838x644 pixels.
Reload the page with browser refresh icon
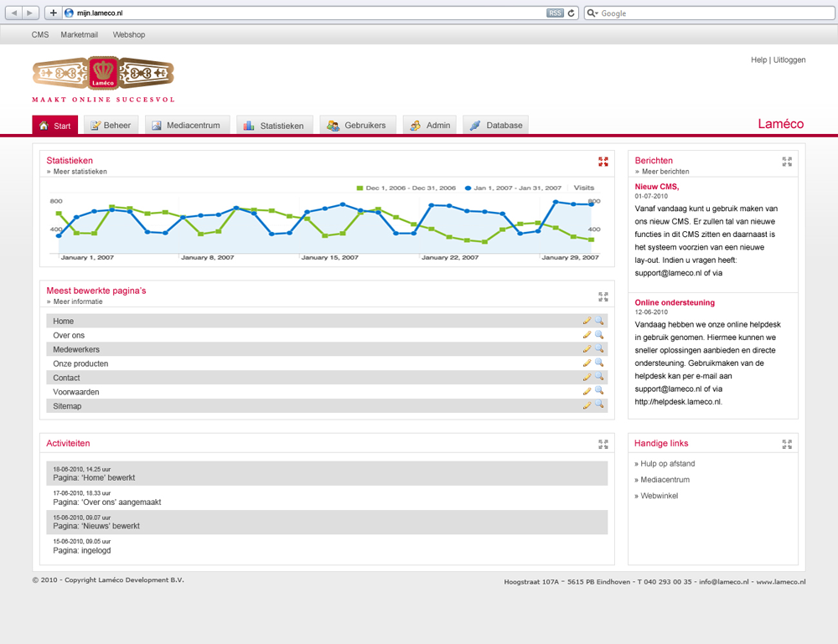coord(572,13)
